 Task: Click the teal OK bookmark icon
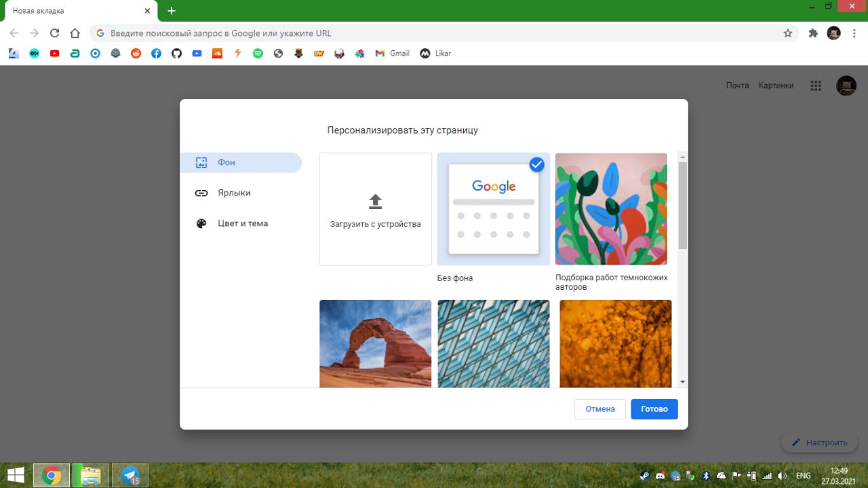(34, 54)
